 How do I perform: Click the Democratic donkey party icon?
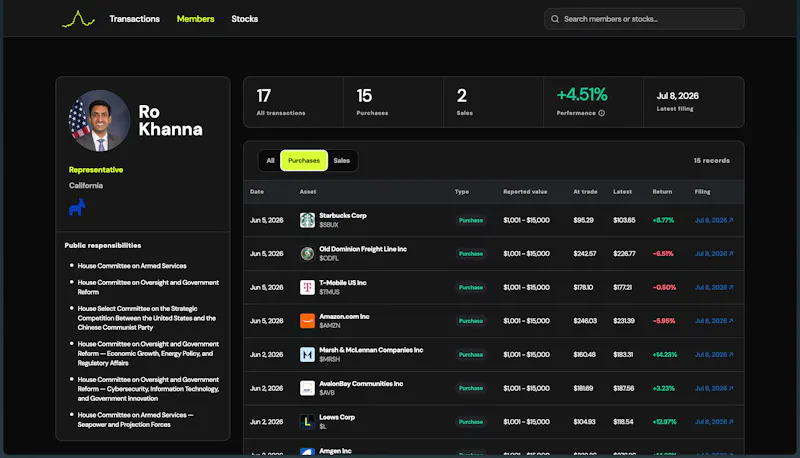pos(77,207)
